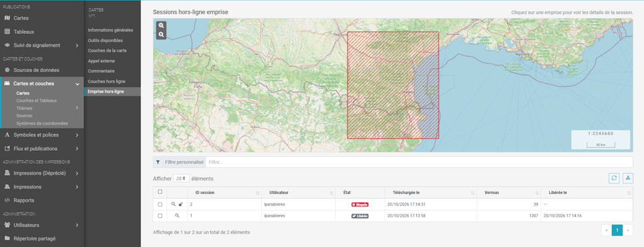644x247 pixels.
Task: Focus the Filtre personnalisé input field
Action: [419, 162]
